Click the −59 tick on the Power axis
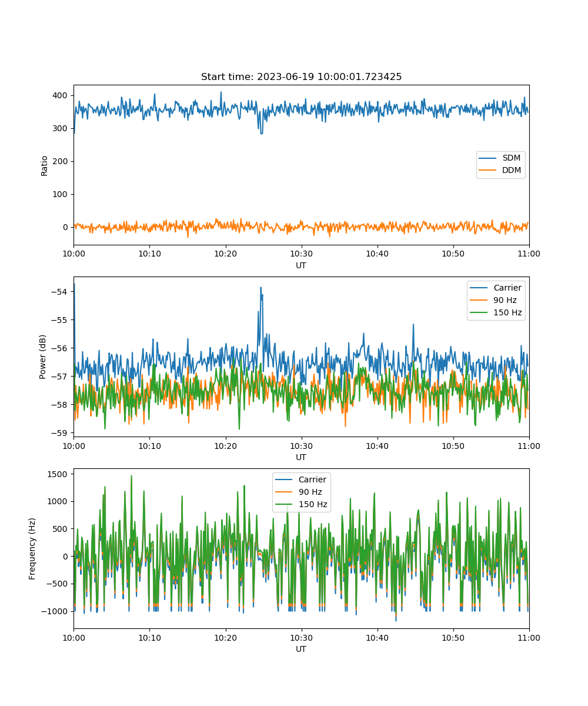588x706 pixels. pos(59,432)
